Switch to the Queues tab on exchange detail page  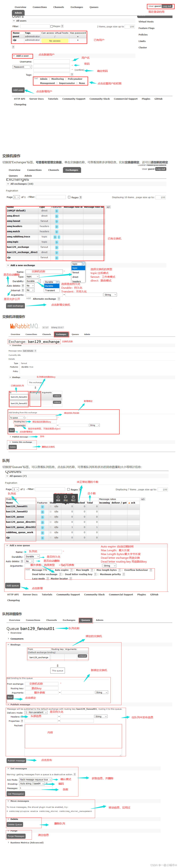75,335
